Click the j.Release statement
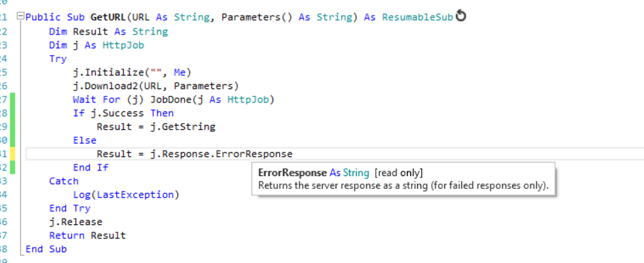 (75, 222)
